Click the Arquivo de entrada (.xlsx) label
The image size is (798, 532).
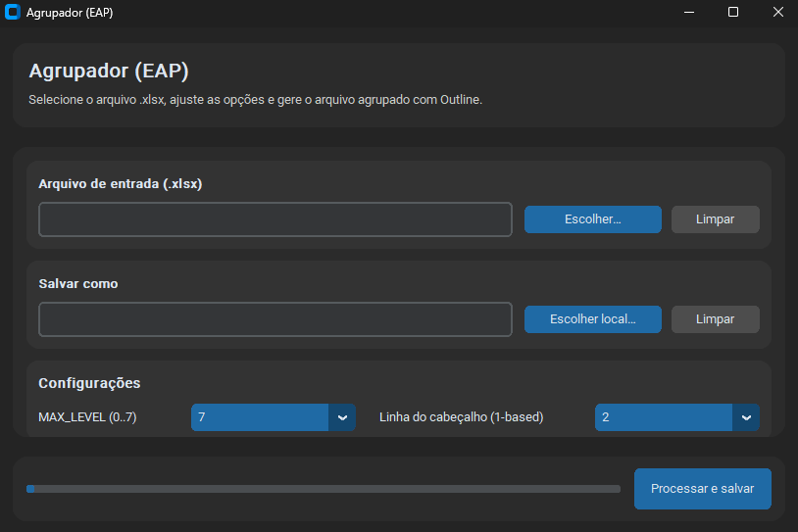tap(121, 183)
